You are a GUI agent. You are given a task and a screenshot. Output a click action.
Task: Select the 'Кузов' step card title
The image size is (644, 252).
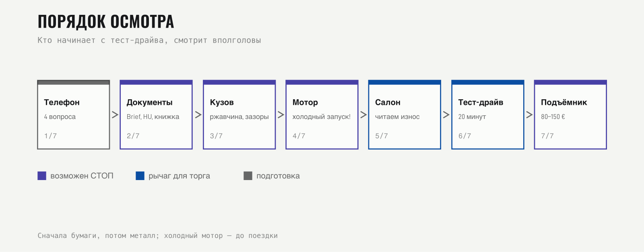(222, 102)
